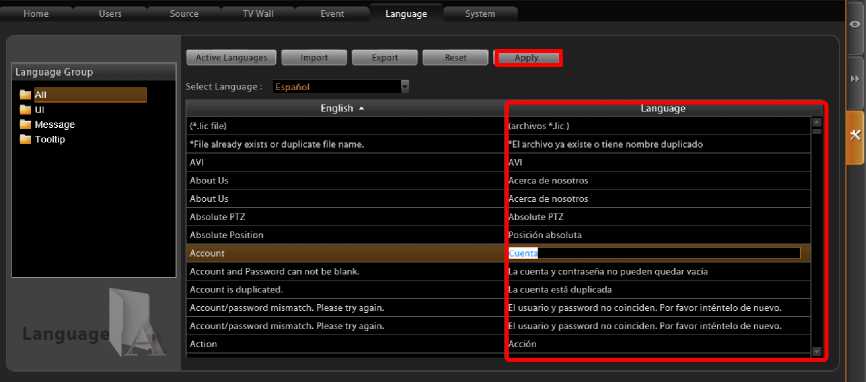Viewport: 866px width, 382px height.
Task: Edit the 'Posición absoluta' translation cell
Action: pos(658,235)
